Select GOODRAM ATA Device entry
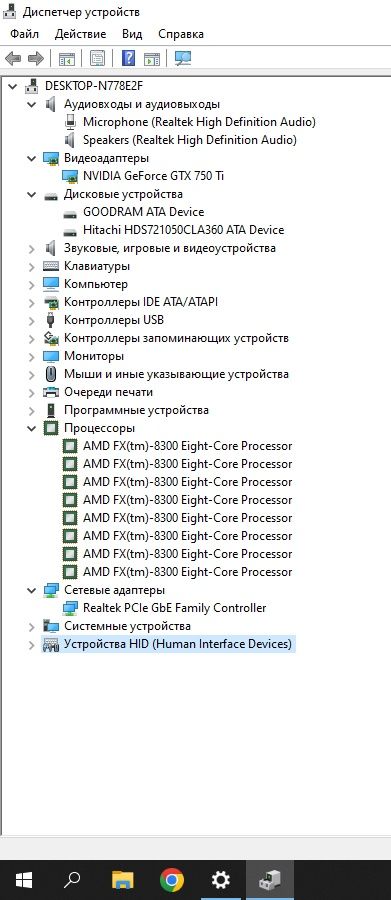 pyautogui.click(x=144, y=212)
